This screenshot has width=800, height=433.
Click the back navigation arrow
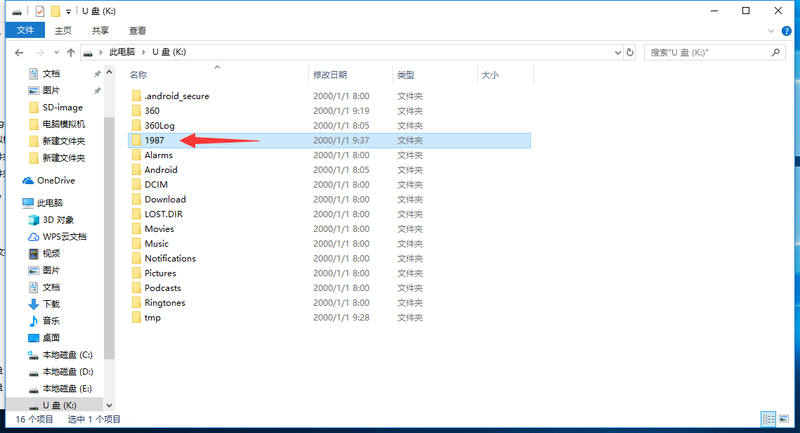[19, 53]
